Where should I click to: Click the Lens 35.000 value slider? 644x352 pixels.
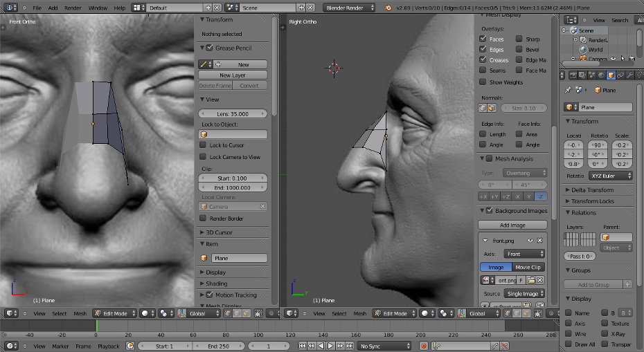click(233, 113)
